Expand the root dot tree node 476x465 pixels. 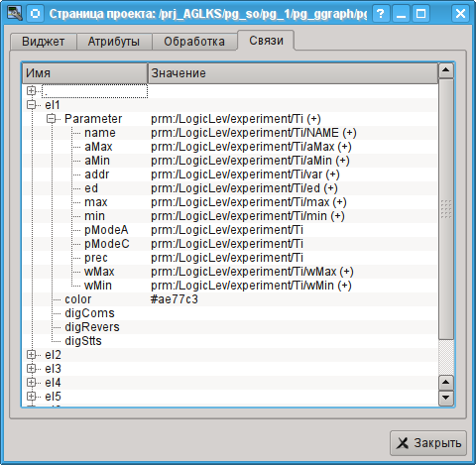(x=31, y=90)
